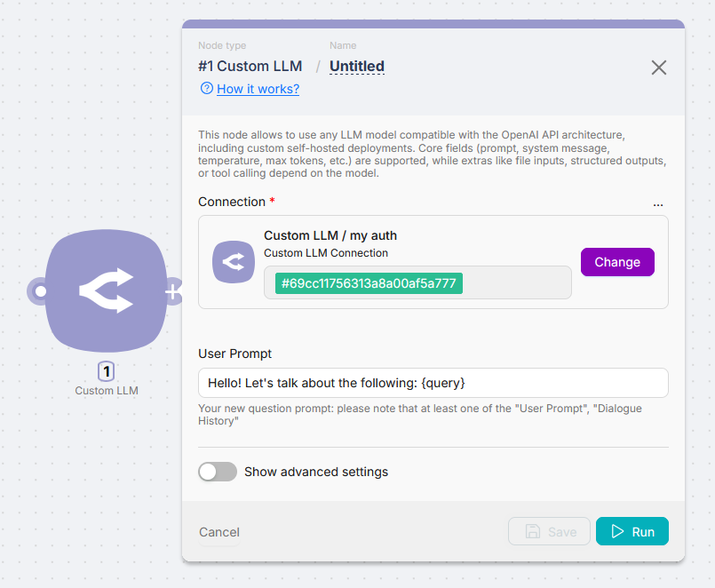
Task: Enable the Show advanced settings toggle
Action: point(218,472)
